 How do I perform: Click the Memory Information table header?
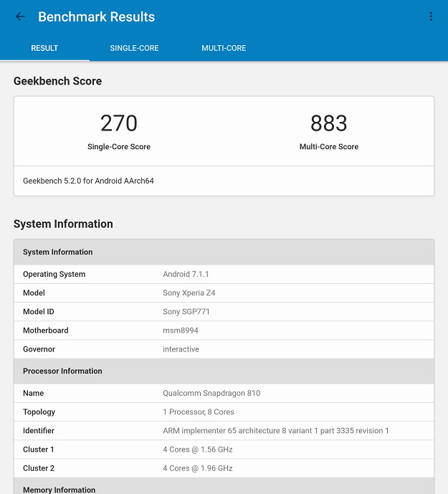click(224, 486)
